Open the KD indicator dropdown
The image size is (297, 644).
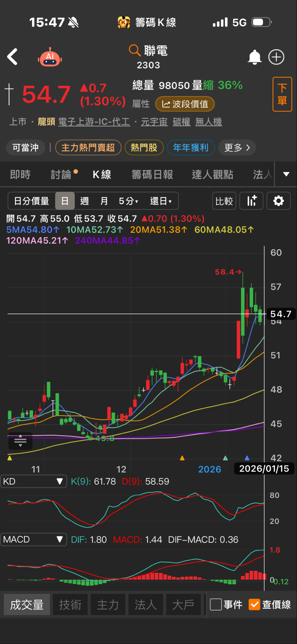pyautogui.click(x=33, y=481)
